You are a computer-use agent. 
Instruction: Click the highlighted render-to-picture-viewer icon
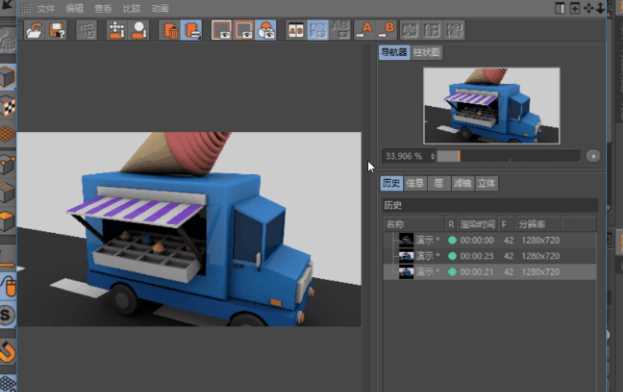pos(191,30)
